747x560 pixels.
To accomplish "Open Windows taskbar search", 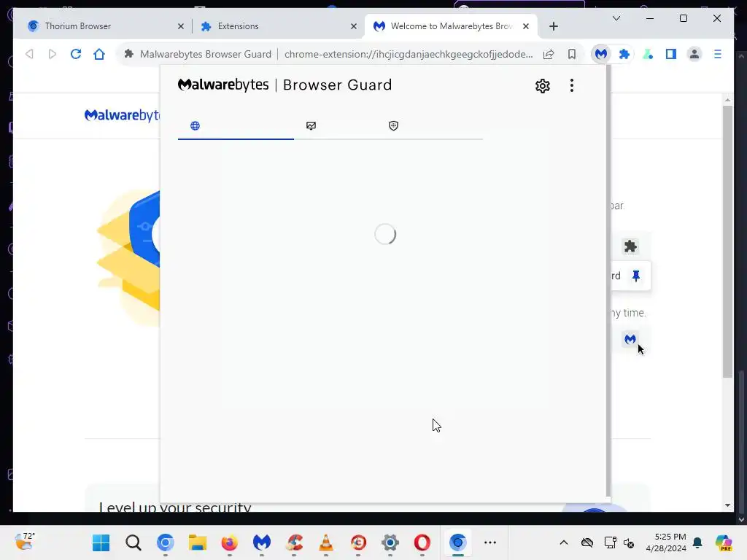I will point(133,542).
